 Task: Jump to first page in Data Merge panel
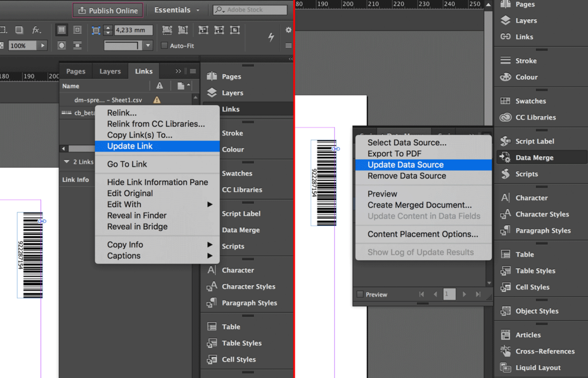coord(421,294)
